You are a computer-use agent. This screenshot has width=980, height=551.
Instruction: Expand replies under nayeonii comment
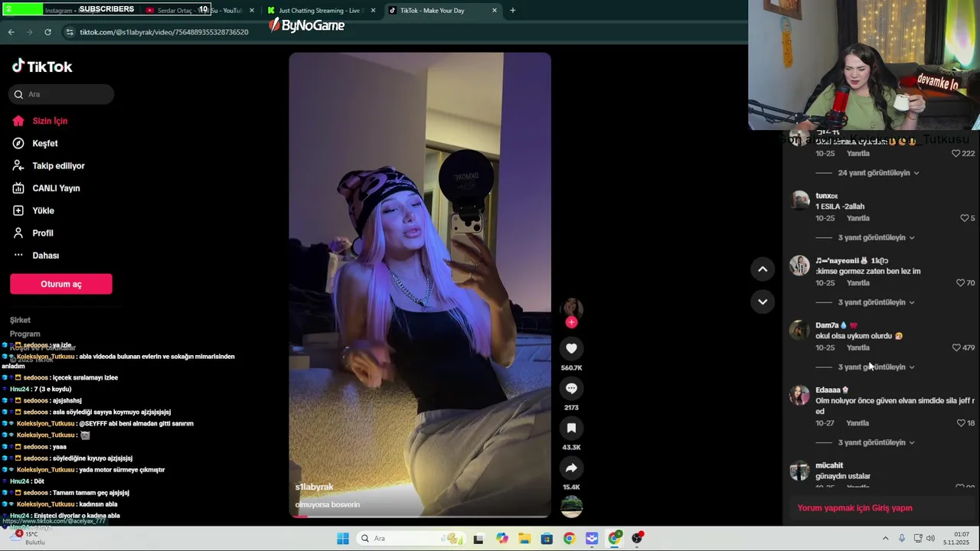point(876,302)
